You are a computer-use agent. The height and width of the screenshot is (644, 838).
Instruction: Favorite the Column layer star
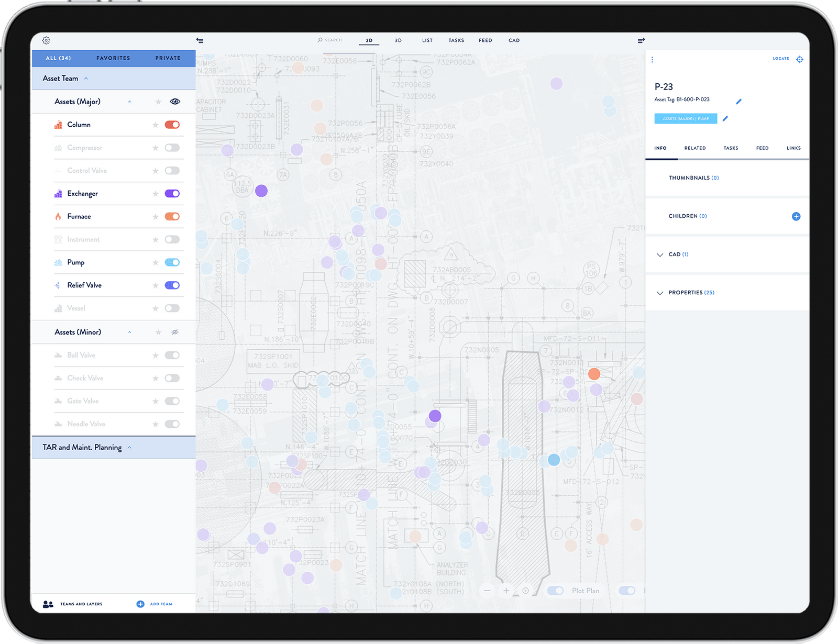click(156, 125)
